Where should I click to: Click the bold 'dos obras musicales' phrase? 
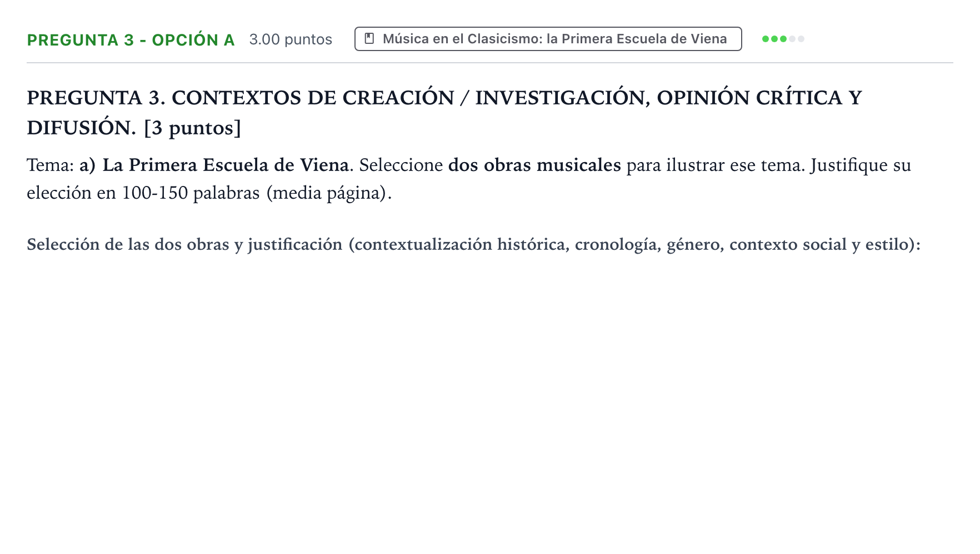[534, 165]
